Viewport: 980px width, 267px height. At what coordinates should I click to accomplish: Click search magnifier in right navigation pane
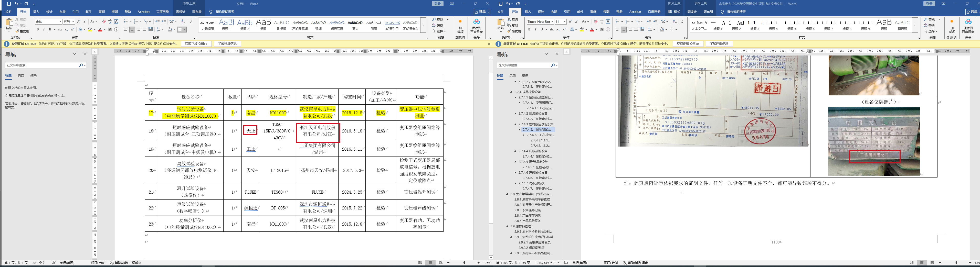[x=553, y=65]
